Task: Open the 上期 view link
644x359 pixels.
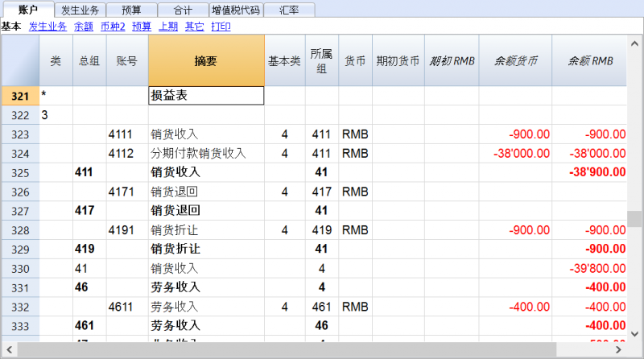Action: [x=168, y=27]
